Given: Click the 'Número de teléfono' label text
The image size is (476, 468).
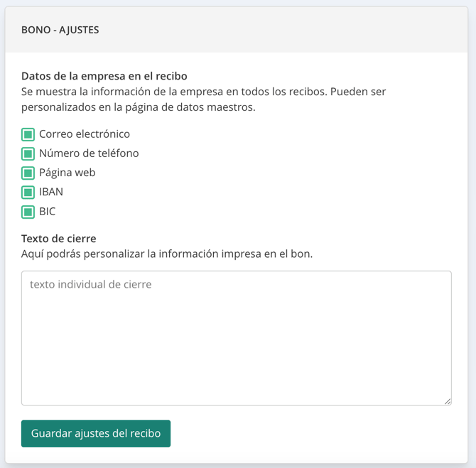Looking at the screenshot, I should click(x=89, y=153).
